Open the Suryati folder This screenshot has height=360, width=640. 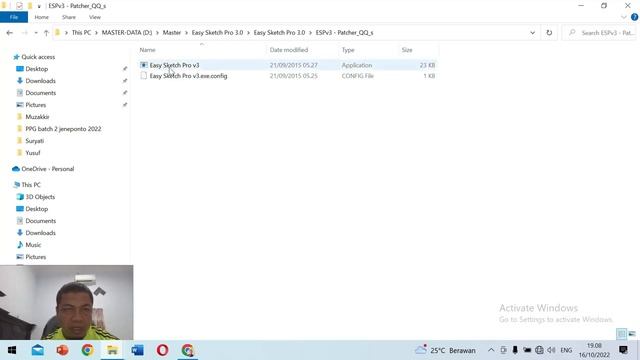click(34, 141)
